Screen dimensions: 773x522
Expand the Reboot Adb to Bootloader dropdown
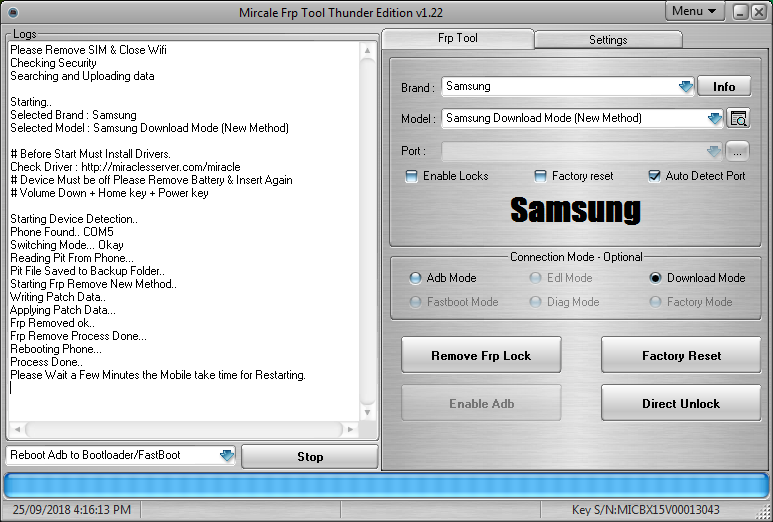click(226, 455)
